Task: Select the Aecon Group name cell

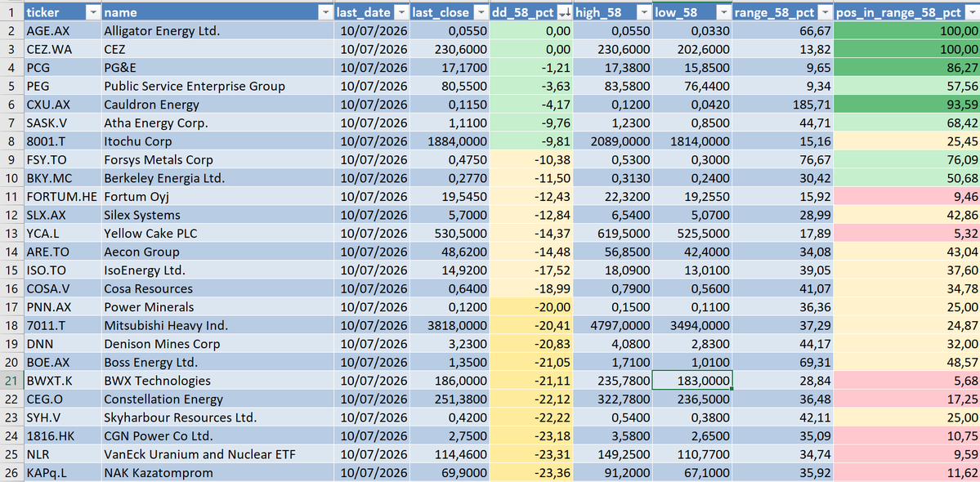Action: click(x=217, y=252)
